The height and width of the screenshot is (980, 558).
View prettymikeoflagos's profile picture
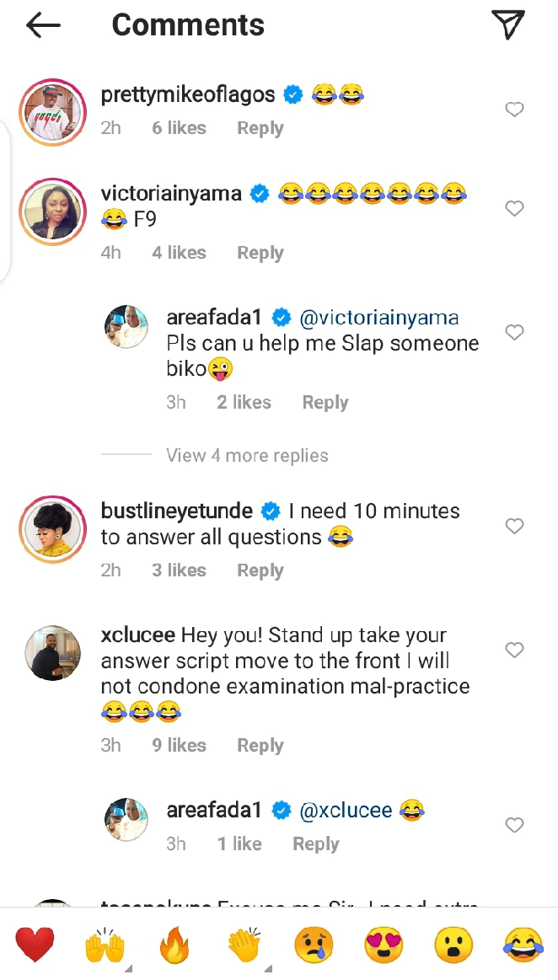(53, 112)
